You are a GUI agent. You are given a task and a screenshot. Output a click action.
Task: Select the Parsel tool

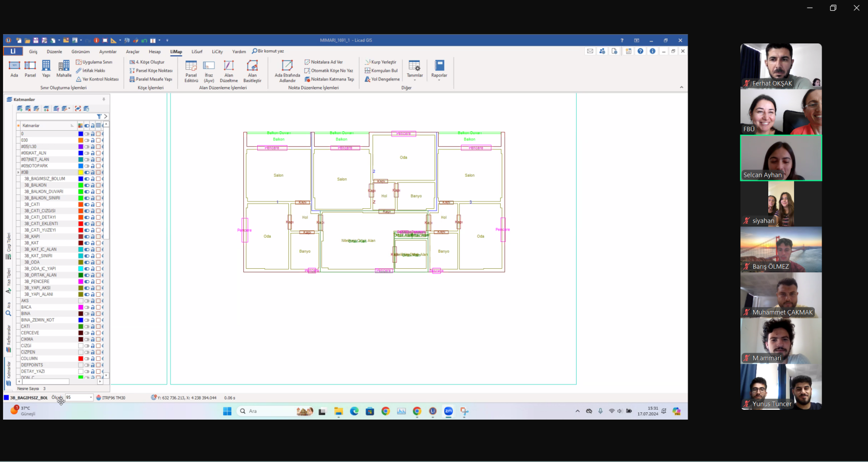30,69
